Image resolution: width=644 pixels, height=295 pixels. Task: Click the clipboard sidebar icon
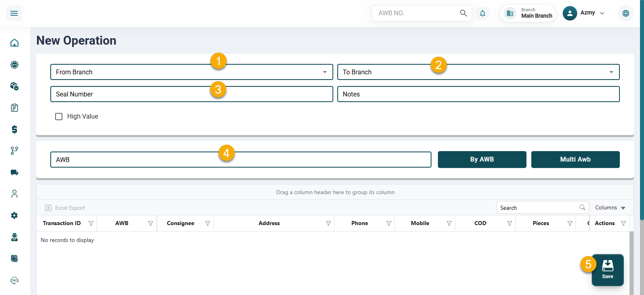coord(14,108)
